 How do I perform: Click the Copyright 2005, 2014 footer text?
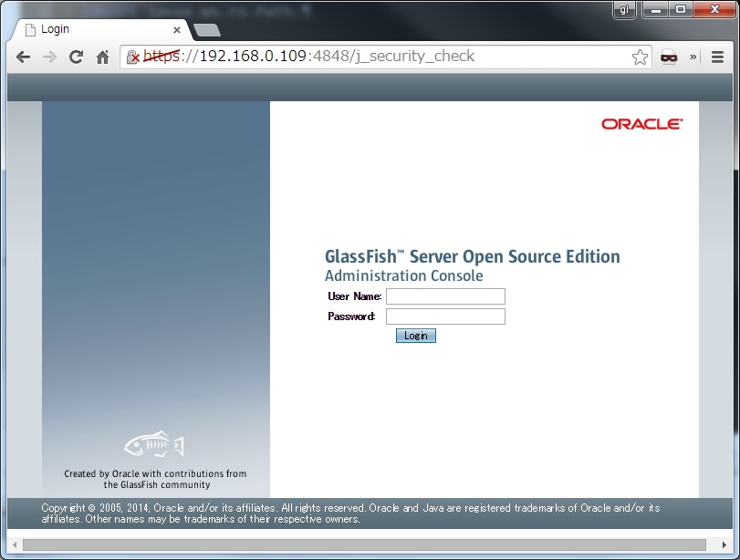pos(350,513)
